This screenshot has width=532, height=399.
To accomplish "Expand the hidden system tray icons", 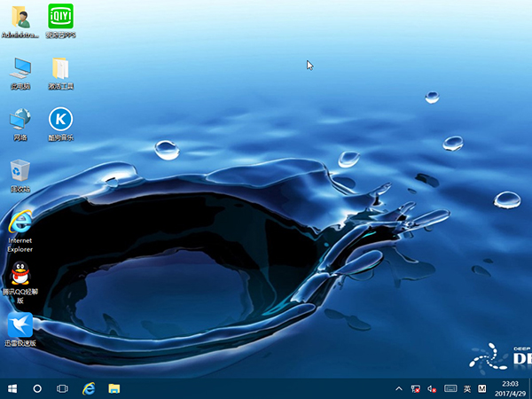I will 398,388.
